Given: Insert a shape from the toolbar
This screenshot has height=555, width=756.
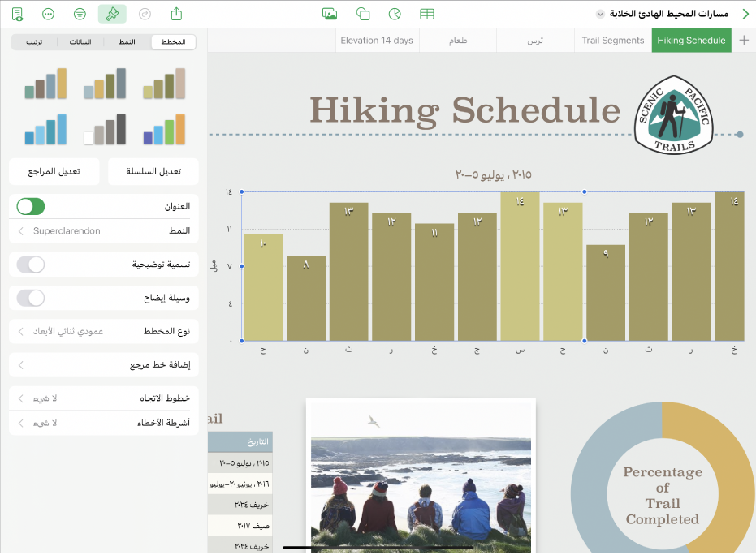Looking at the screenshot, I should click(x=362, y=14).
